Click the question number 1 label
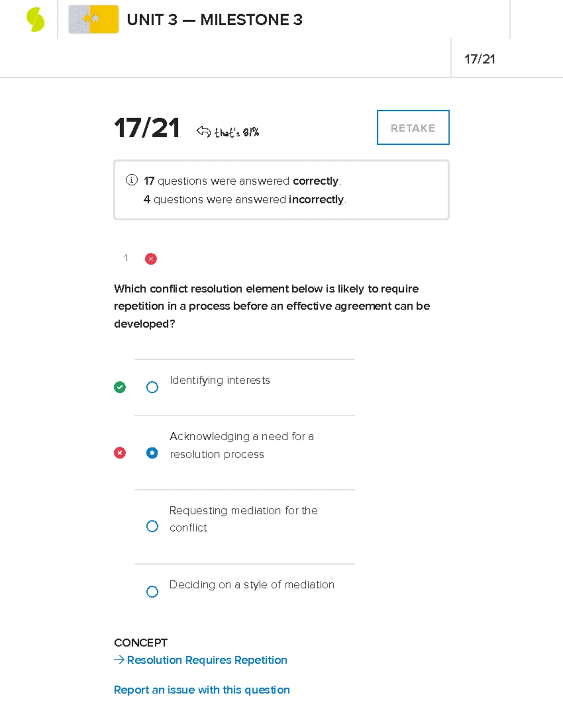This screenshot has width=563, height=728. (x=126, y=258)
